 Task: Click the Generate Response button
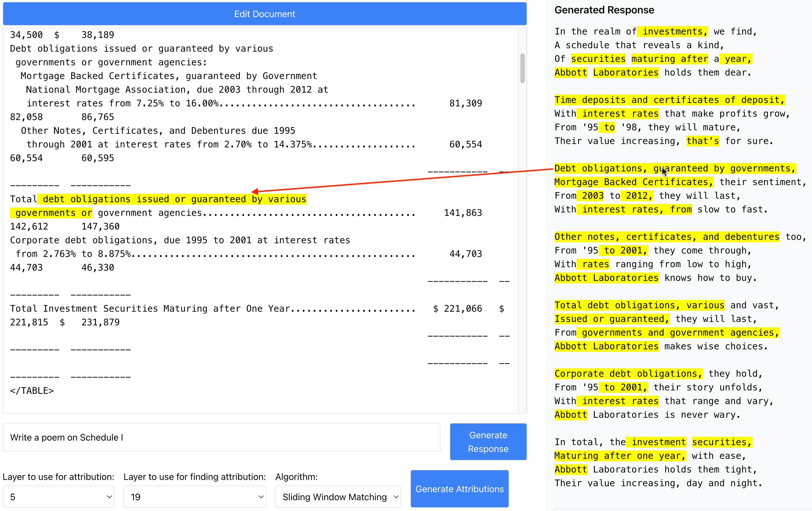(x=488, y=441)
